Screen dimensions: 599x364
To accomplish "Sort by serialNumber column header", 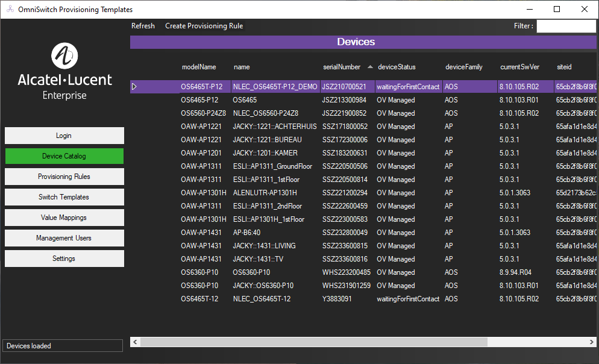I will tap(342, 67).
